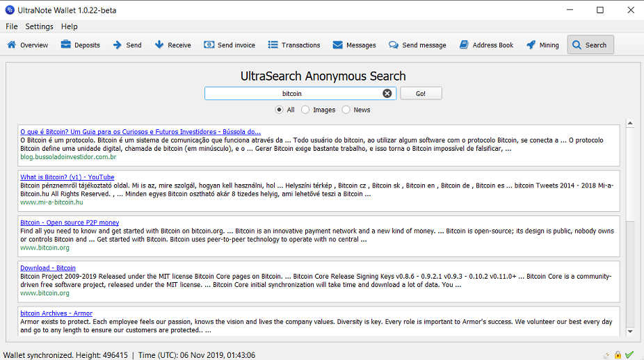Screen dimensions: 644x360
Task: Open 'bitcoin Archives - Armor' link
Action: [56, 313]
